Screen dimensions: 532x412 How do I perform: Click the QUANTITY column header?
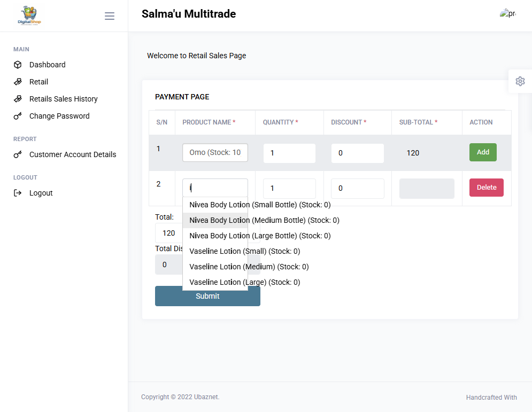280,122
